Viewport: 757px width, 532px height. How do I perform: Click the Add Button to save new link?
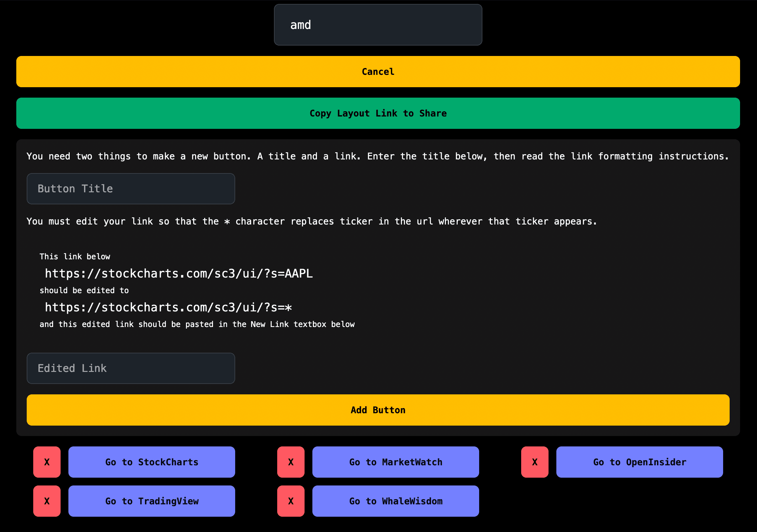pyautogui.click(x=378, y=410)
